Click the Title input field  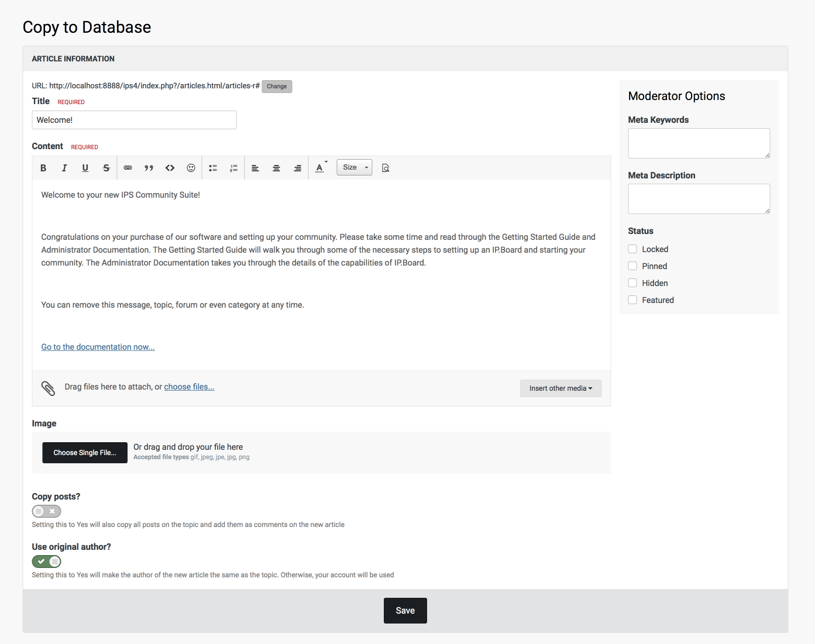(134, 120)
